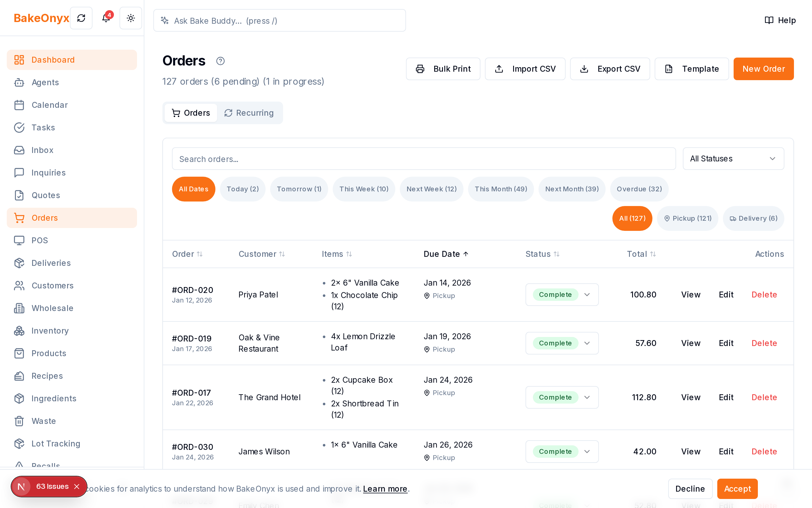Filter by Tomorrow (1)

299,189
